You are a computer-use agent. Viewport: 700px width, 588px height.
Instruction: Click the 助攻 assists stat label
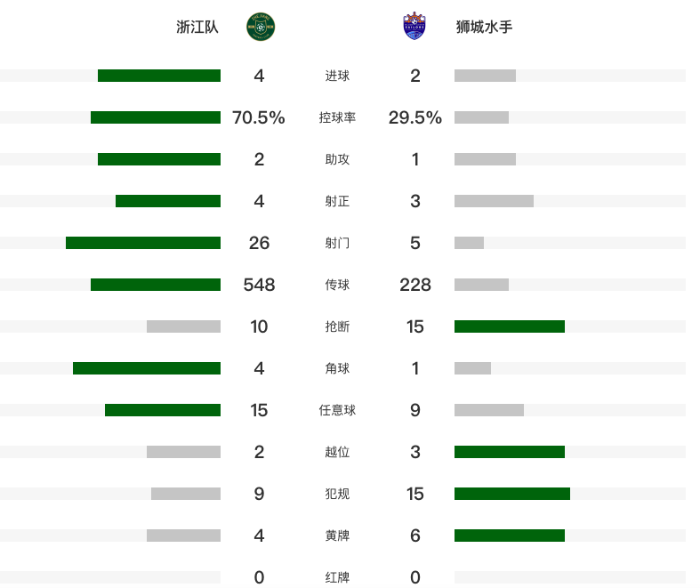[x=337, y=159]
